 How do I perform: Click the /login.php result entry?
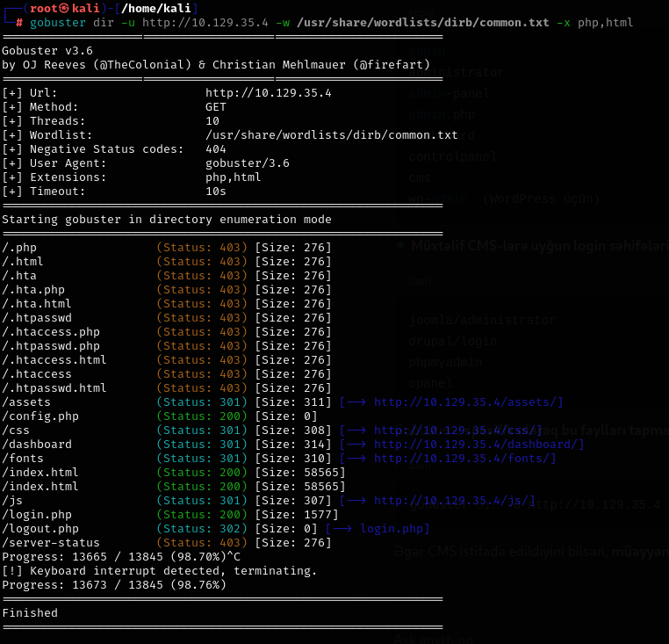coord(37,515)
